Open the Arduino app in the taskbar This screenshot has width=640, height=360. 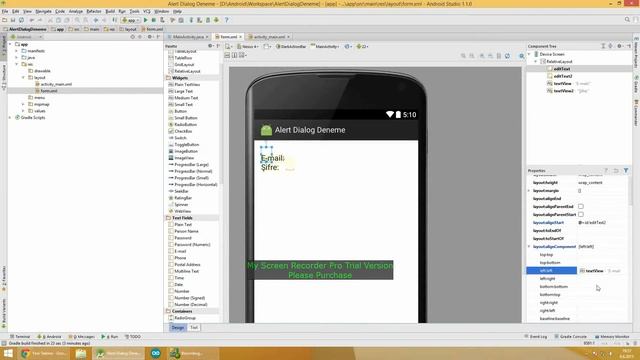pos(156,353)
